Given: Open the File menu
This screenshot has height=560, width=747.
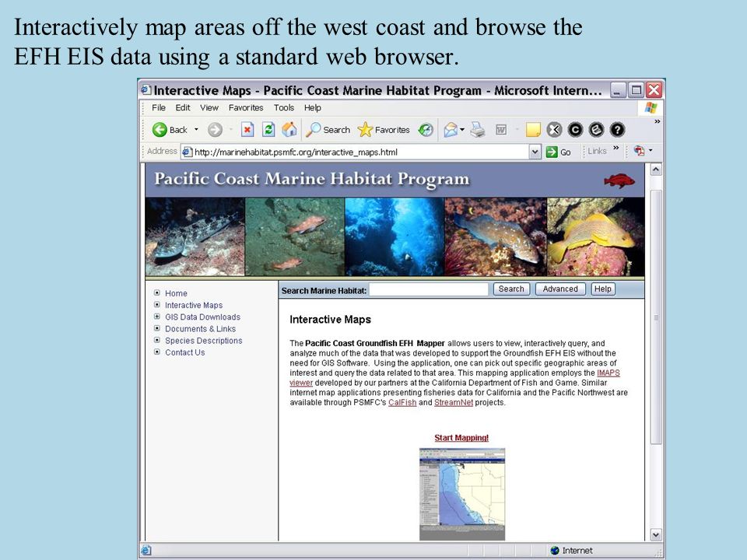Looking at the screenshot, I should (159, 107).
